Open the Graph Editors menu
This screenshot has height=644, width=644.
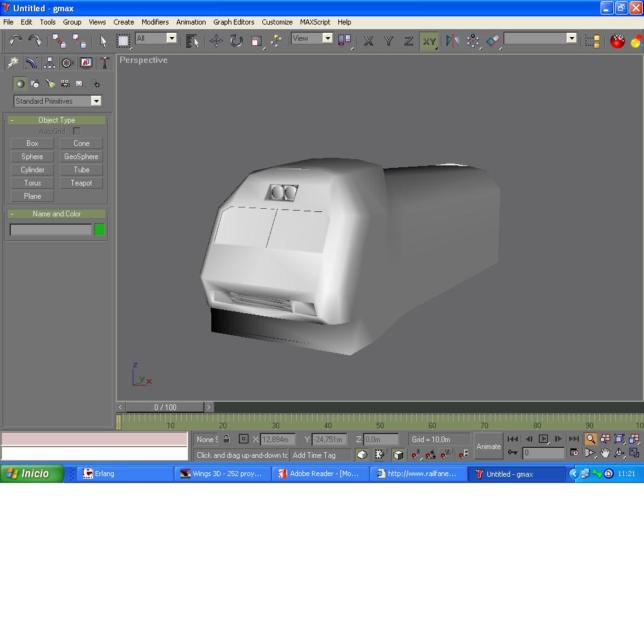click(233, 22)
